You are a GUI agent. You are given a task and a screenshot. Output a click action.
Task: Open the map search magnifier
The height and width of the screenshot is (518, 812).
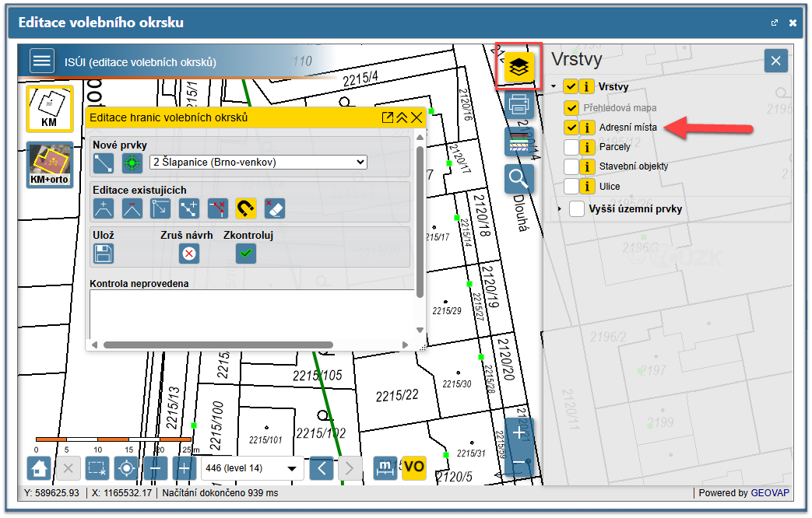[x=519, y=179]
